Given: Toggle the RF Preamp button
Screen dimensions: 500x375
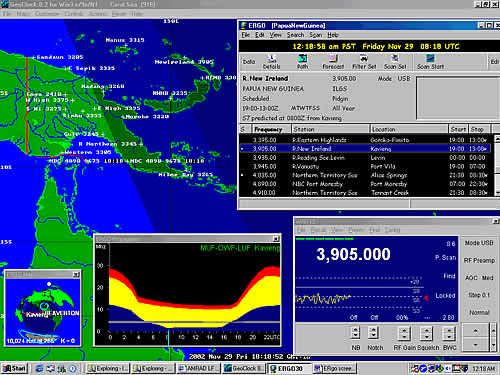Looking at the screenshot, I should 479,260.
